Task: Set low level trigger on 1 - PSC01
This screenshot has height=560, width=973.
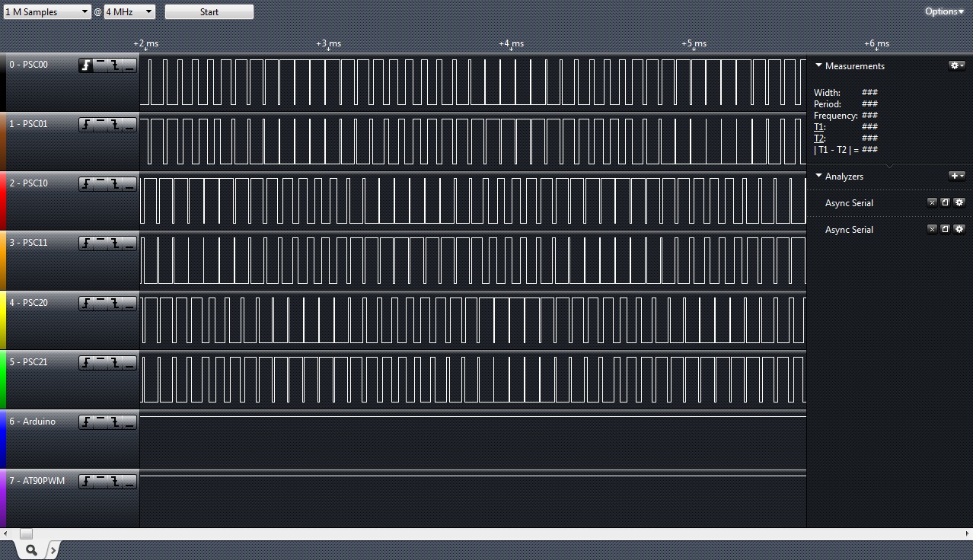Action: (x=129, y=125)
